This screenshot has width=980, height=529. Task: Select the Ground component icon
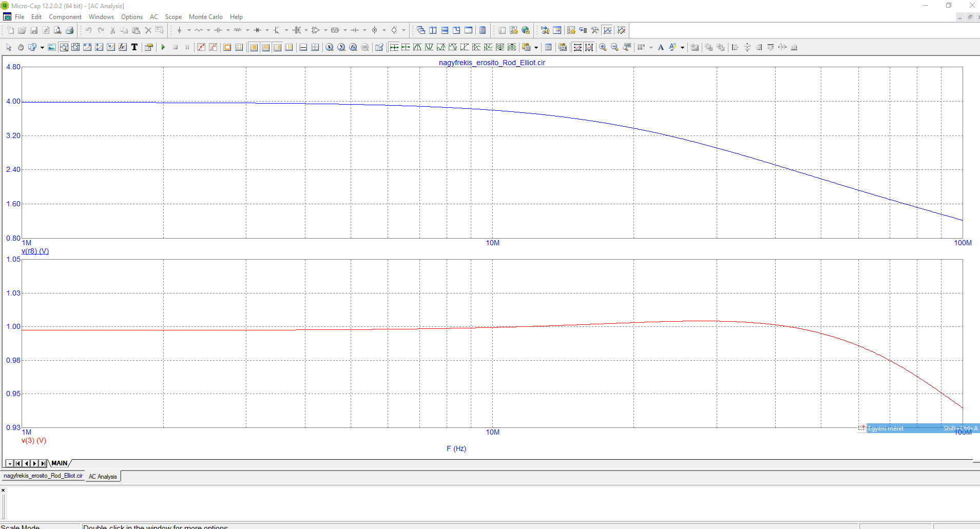[179, 30]
